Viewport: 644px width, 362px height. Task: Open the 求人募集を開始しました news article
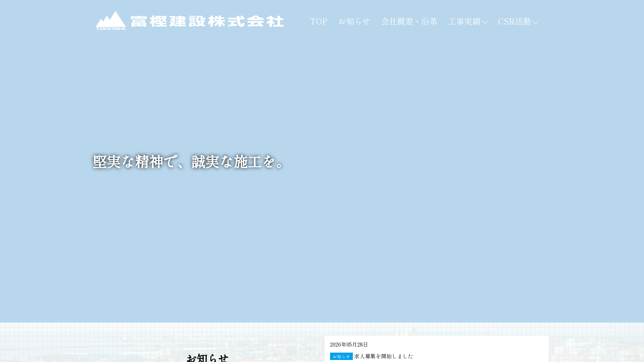coord(384,356)
